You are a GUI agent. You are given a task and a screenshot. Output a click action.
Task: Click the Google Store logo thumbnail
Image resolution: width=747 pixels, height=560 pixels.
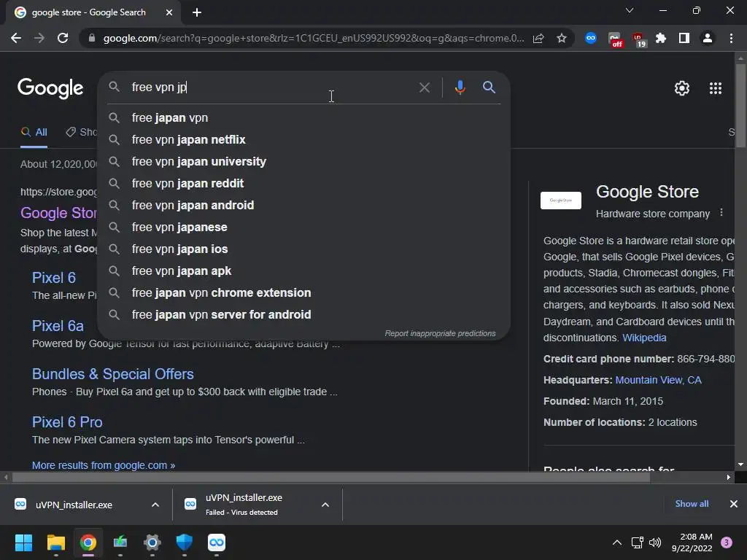561,201
